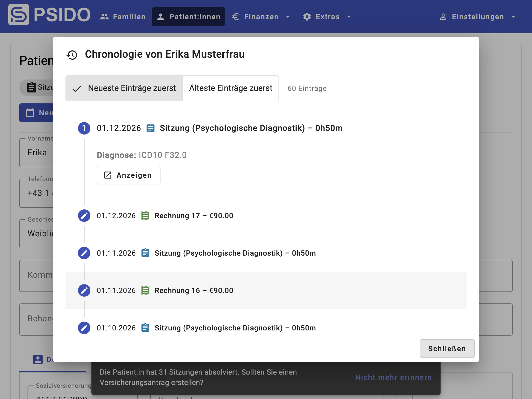This screenshot has width=532, height=399.
Task: Click pencil marker of Rechnung 16
Action: point(84,290)
